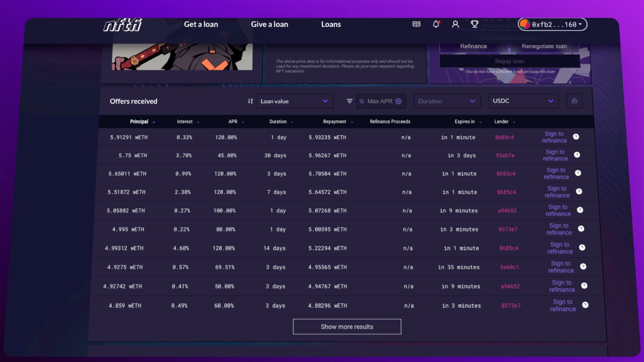
Task: Open lender 55ab7e profile
Action: (x=505, y=156)
